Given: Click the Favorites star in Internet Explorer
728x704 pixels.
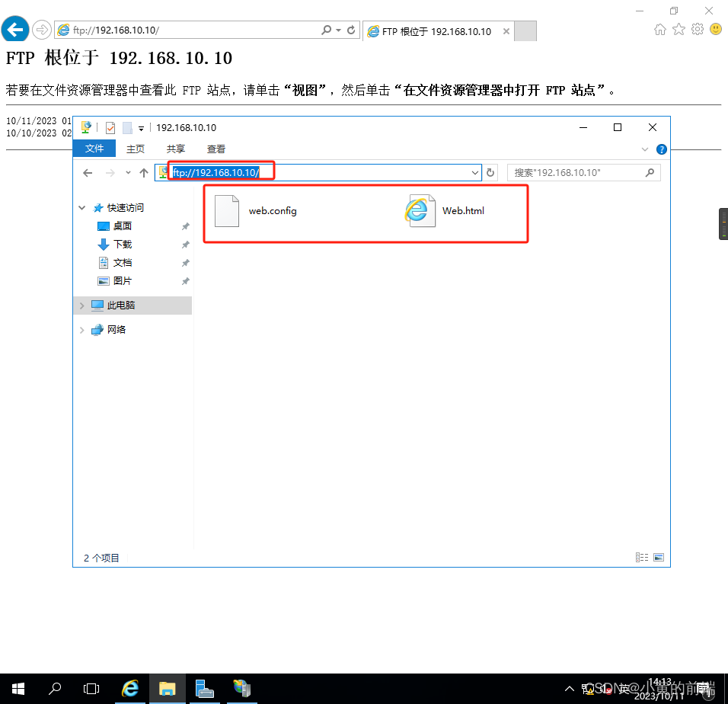Looking at the screenshot, I should (679, 28).
